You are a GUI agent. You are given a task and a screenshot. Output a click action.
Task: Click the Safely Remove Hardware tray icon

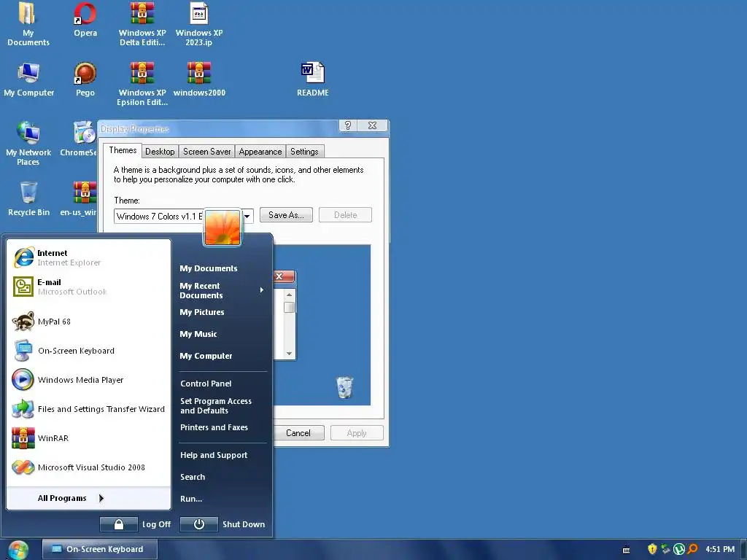point(665,549)
